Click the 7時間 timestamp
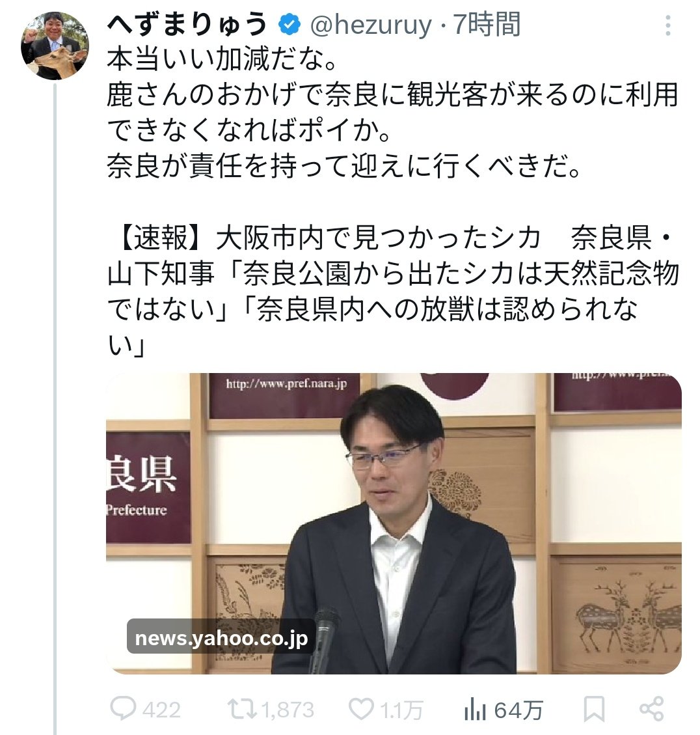The image size is (700, 735). [x=487, y=25]
